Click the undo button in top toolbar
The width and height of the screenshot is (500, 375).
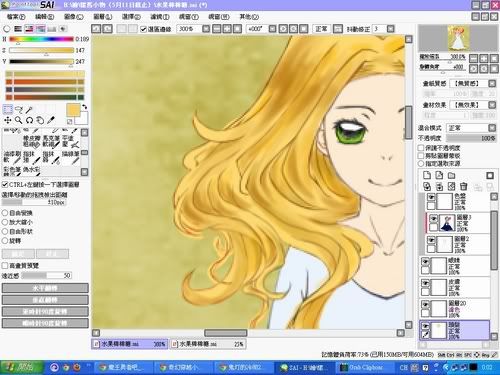tap(96, 29)
